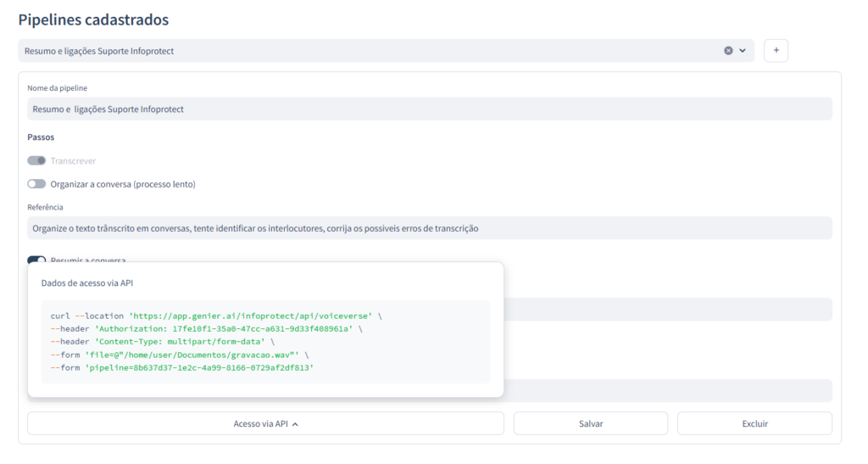Image resolution: width=868 pixels, height=464 pixels.
Task: Add a new pipeline with the plus button
Action: coord(776,51)
